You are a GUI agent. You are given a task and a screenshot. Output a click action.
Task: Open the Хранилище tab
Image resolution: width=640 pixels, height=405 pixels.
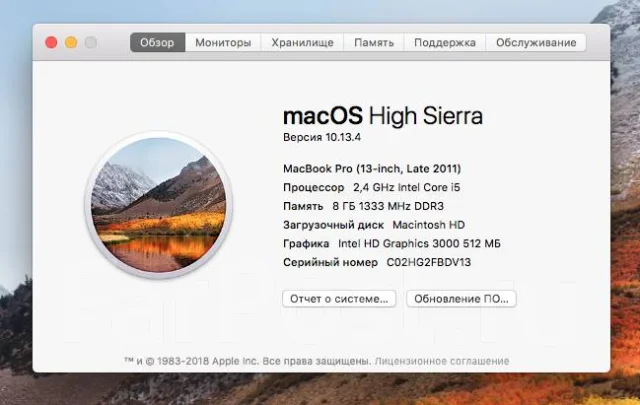302,42
